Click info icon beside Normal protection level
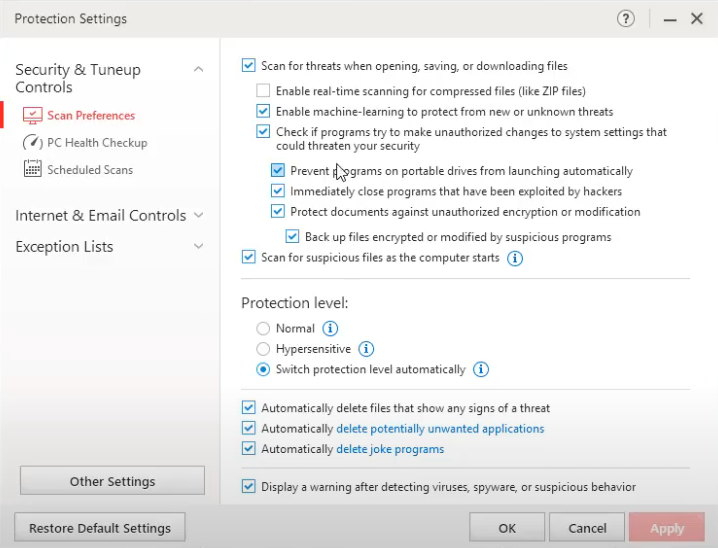718x548 pixels. tap(331, 328)
